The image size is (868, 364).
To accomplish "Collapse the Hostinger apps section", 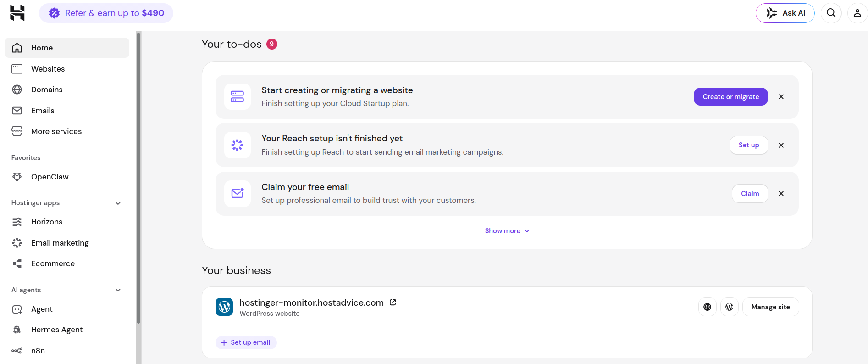I will click(118, 203).
